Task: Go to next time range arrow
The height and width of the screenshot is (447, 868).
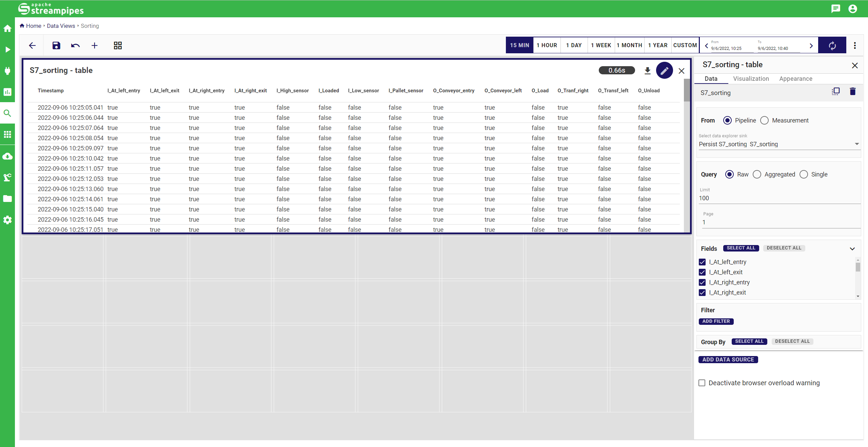Action: point(811,46)
